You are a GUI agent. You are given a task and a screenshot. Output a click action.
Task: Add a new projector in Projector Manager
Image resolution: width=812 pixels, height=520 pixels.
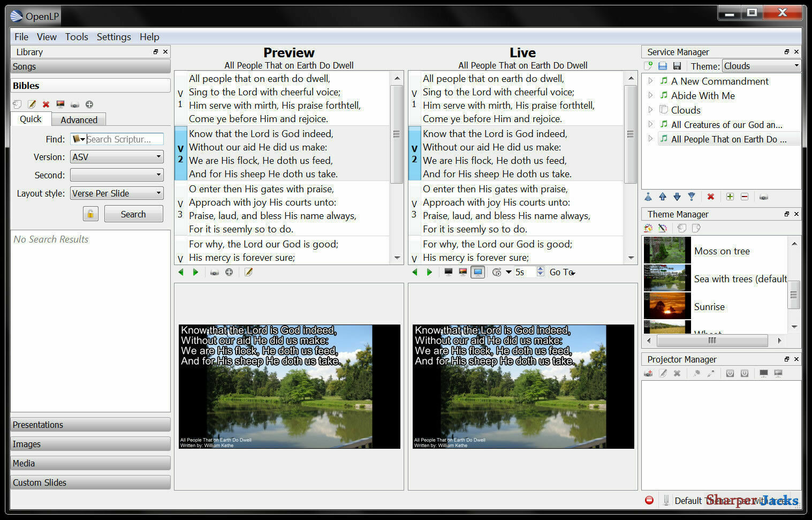point(648,373)
